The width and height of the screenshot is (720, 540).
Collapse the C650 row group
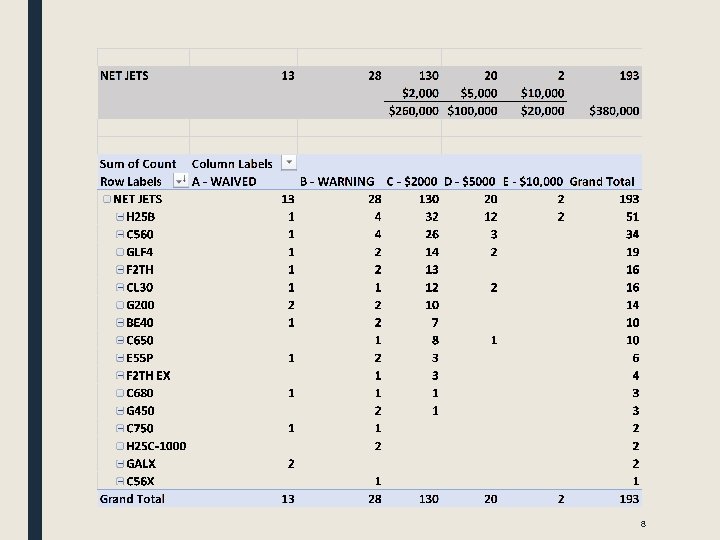pos(120,340)
